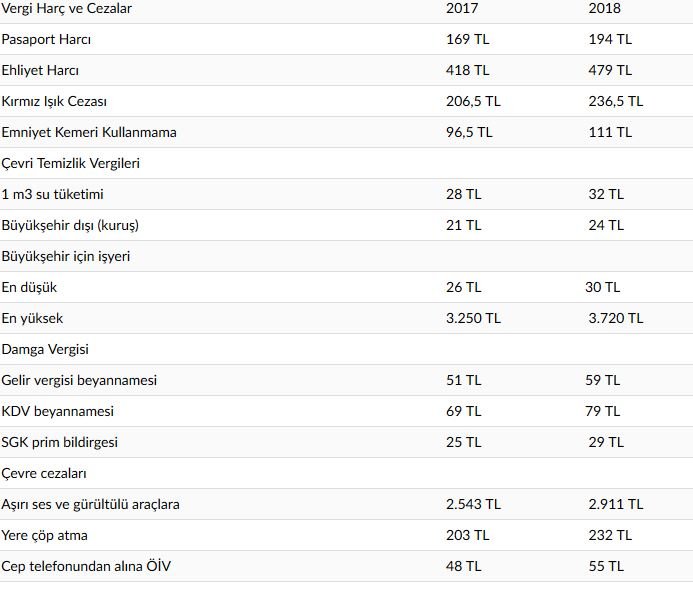Select the '1 m3 su tüketimi' row
Image resolution: width=693 pixels, height=601 pixels.
tap(52, 194)
